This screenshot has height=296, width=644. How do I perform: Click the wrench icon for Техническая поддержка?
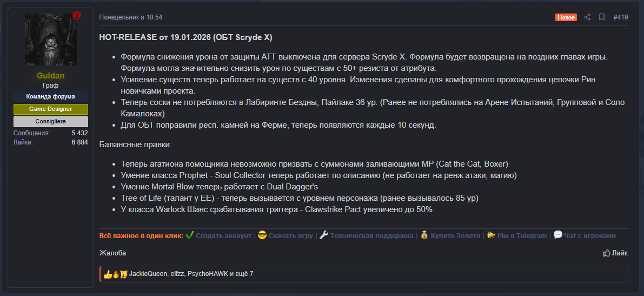coord(324,235)
